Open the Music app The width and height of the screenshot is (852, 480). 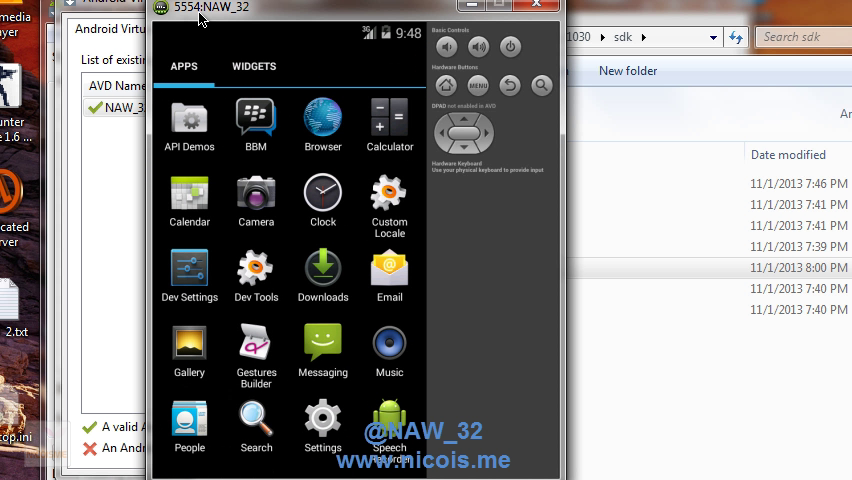click(x=390, y=351)
